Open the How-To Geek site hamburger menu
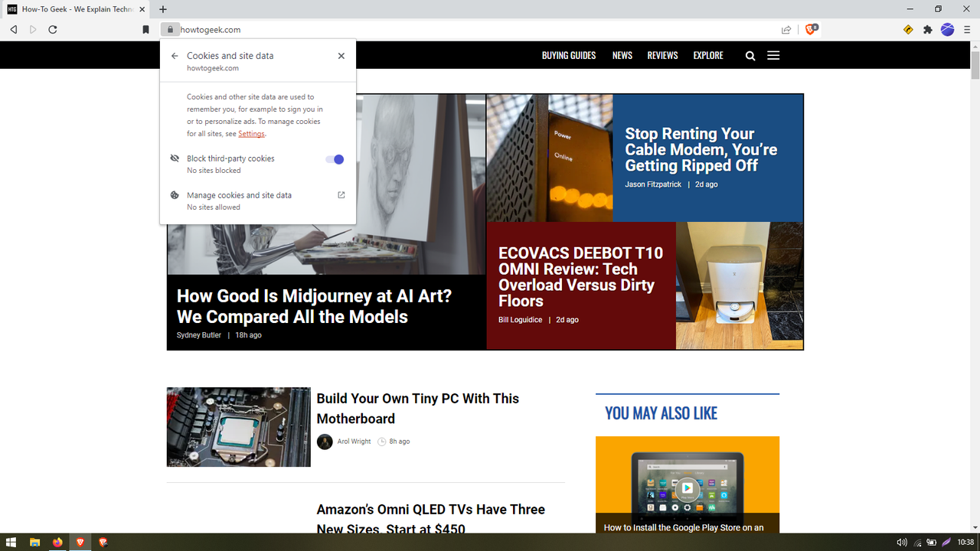 (773, 55)
